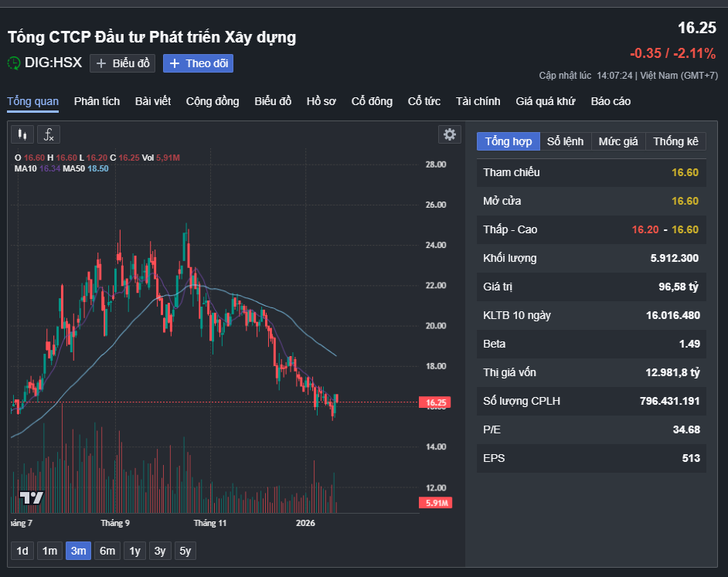This screenshot has height=577, width=728.
Task: Click the Tham chiếu value 16.60
Action: (685, 173)
